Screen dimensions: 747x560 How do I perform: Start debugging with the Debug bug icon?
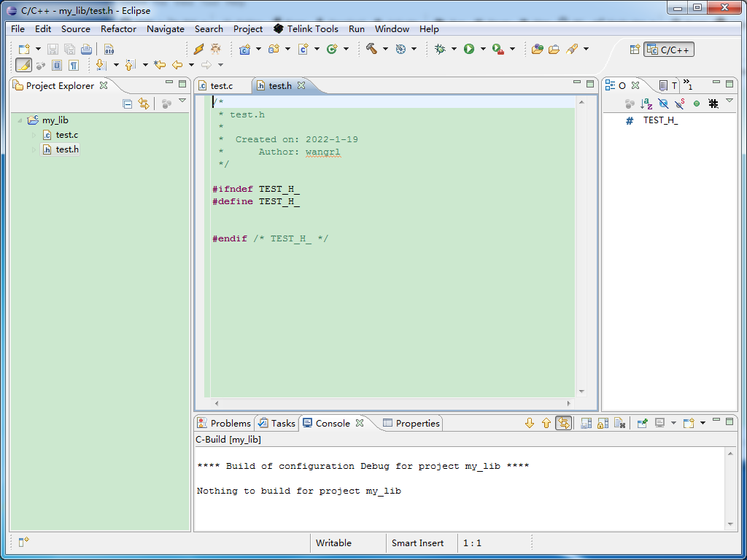439,49
